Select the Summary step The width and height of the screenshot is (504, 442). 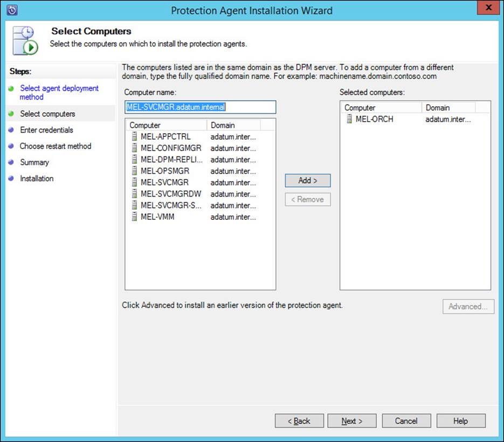click(x=34, y=162)
